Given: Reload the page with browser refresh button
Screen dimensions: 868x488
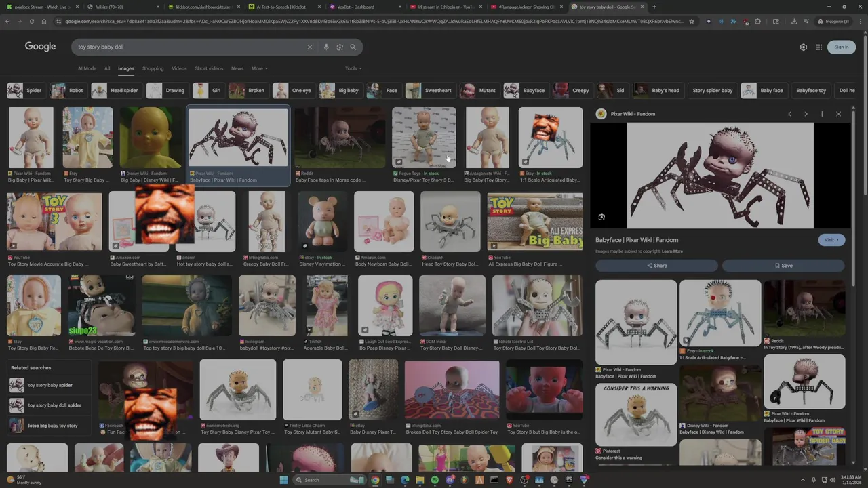Looking at the screenshot, I should point(31,21).
